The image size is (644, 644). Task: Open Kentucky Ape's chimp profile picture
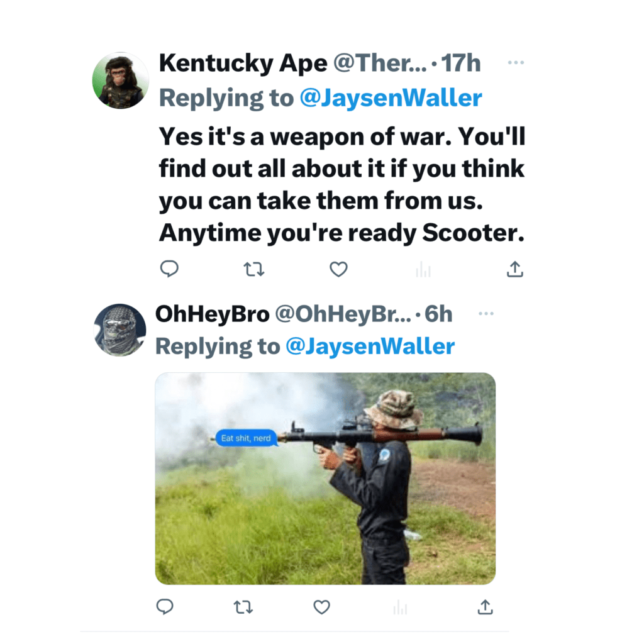[x=121, y=80]
